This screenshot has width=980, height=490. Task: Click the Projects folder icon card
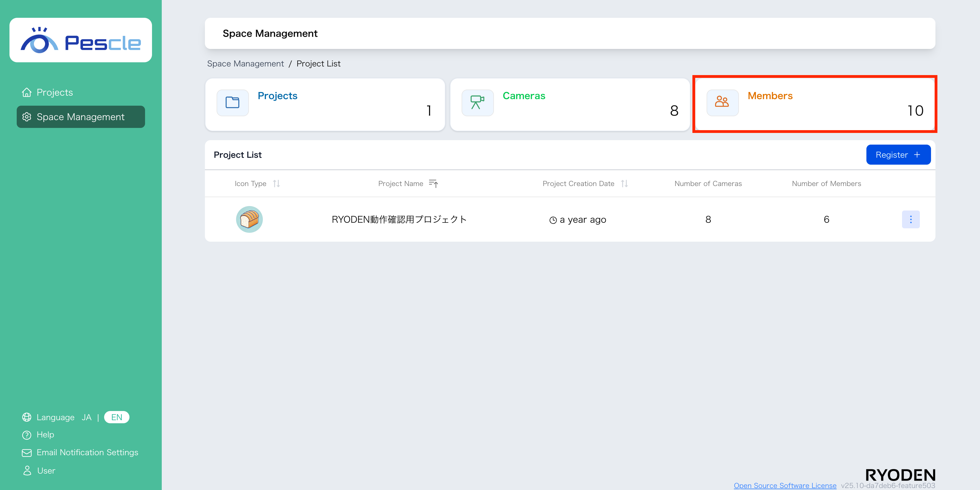coord(232,103)
